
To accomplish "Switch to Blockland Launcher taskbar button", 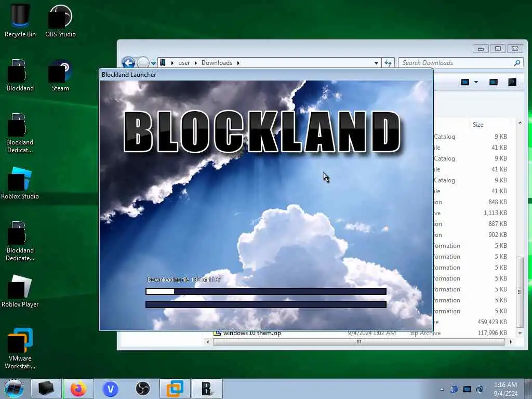I will click(x=207, y=389).
